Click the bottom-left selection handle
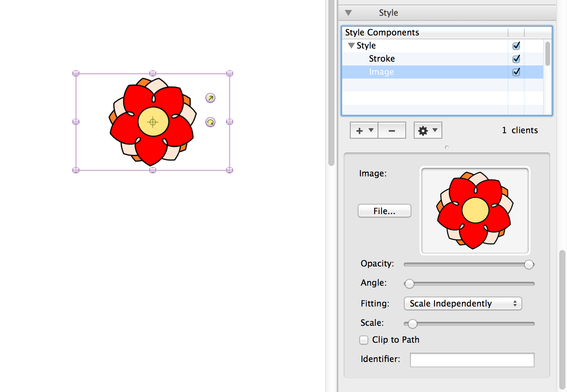The width and height of the screenshot is (567, 392). 76,170
